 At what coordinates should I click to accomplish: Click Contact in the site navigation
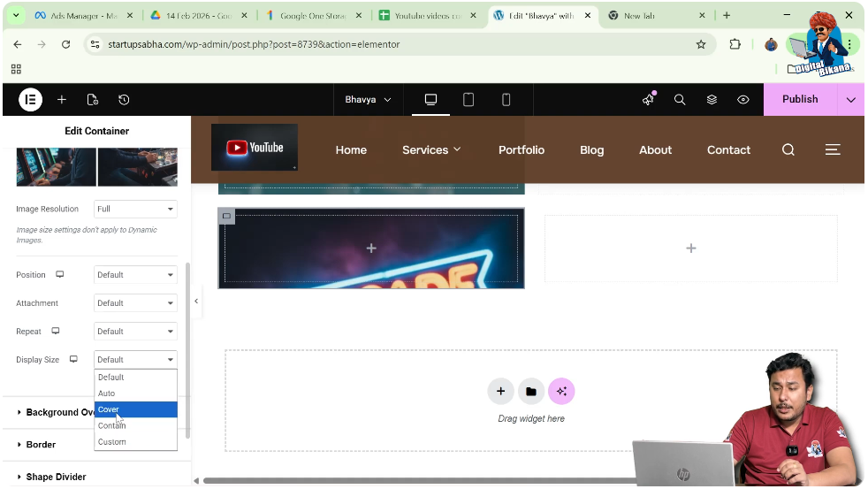[x=728, y=150]
